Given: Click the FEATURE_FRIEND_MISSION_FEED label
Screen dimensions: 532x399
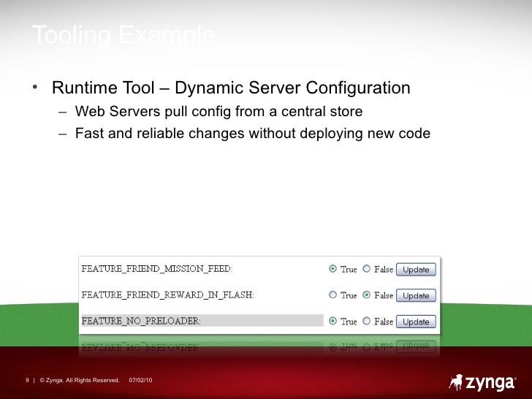Looking at the screenshot, I should point(156,269).
